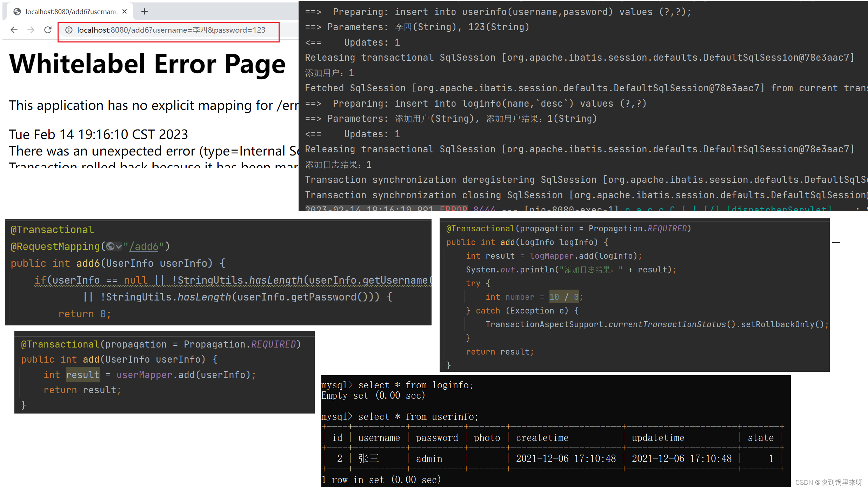Click highlighted "result" variable in UserInfo add

pyautogui.click(x=83, y=375)
